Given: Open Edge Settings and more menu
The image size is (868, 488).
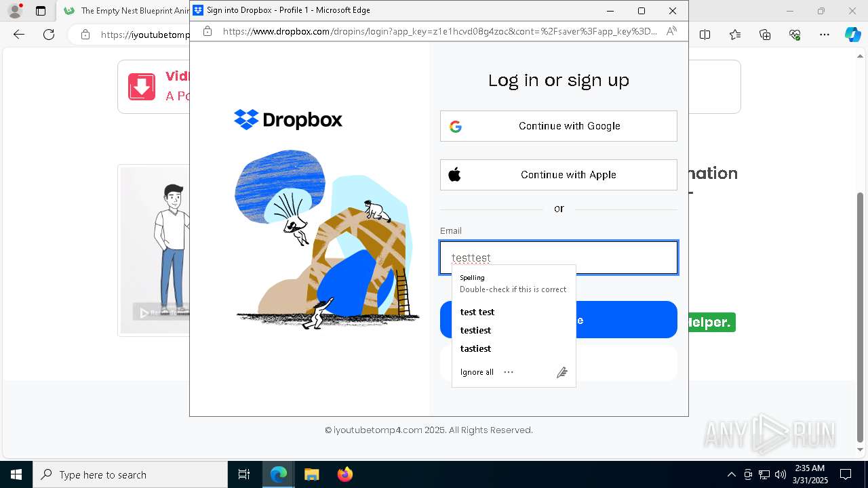Looking at the screenshot, I should [825, 35].
